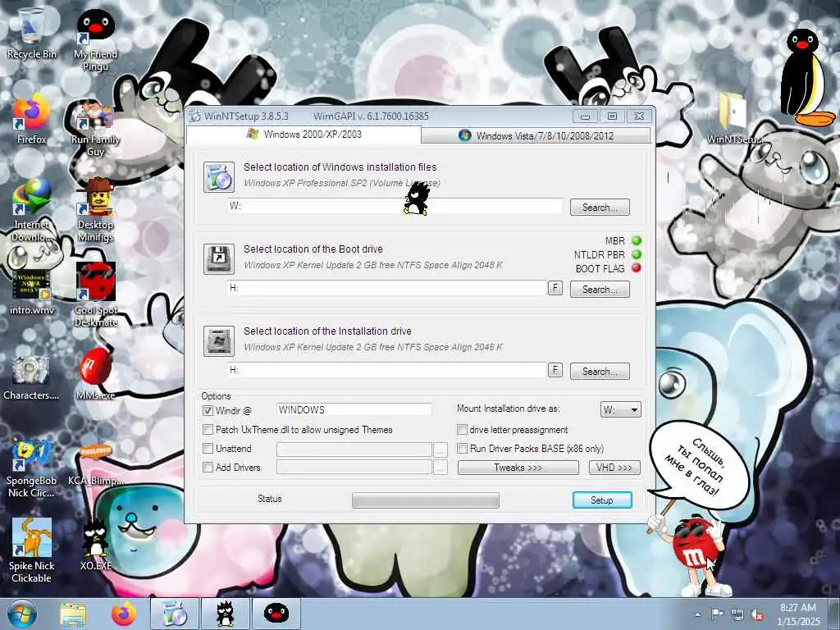Image resolution: width=840 pixels, height=630 pixels.
Task: Select KCA Blimp desktop icon
Action: click(x=95, y=465)
